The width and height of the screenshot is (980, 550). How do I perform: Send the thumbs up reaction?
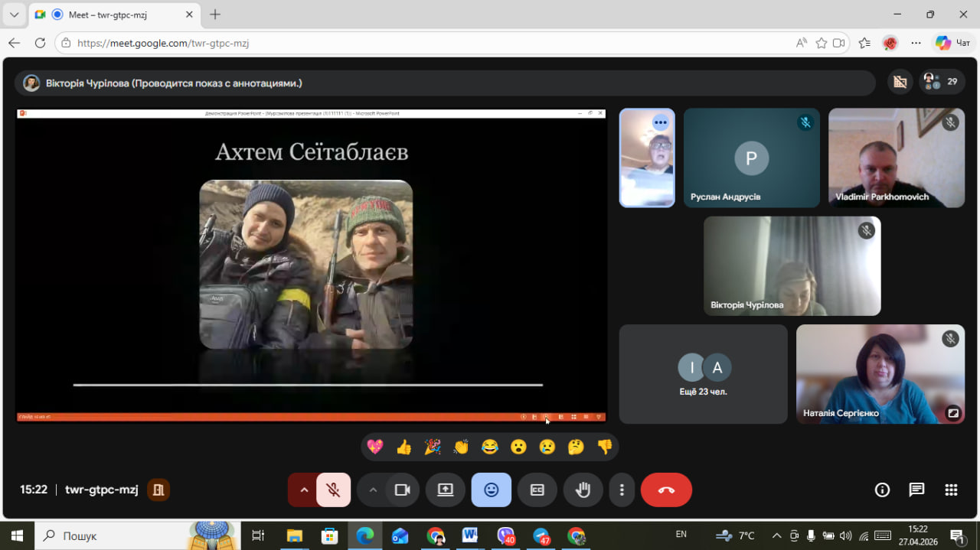403,447
